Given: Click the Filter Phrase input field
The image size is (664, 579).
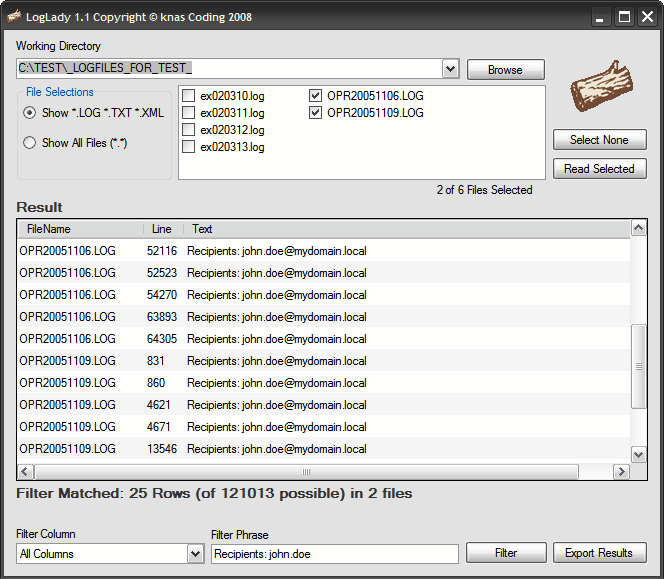Looking at the screenshot, I should [335, 554].
